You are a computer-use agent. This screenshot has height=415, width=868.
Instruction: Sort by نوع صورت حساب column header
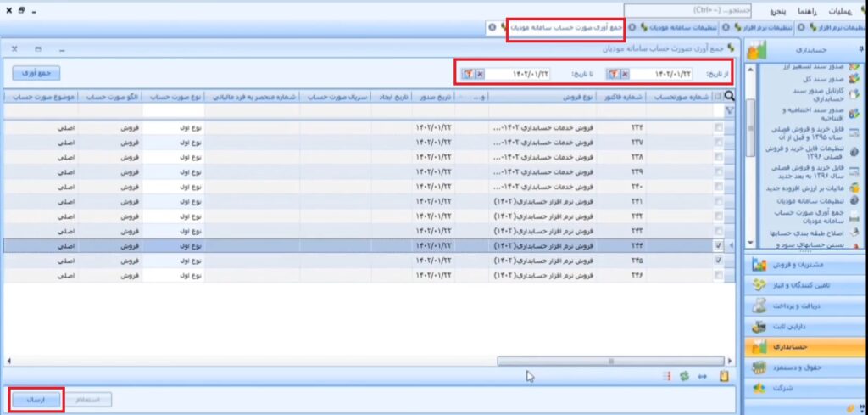(x=173, y=97)
